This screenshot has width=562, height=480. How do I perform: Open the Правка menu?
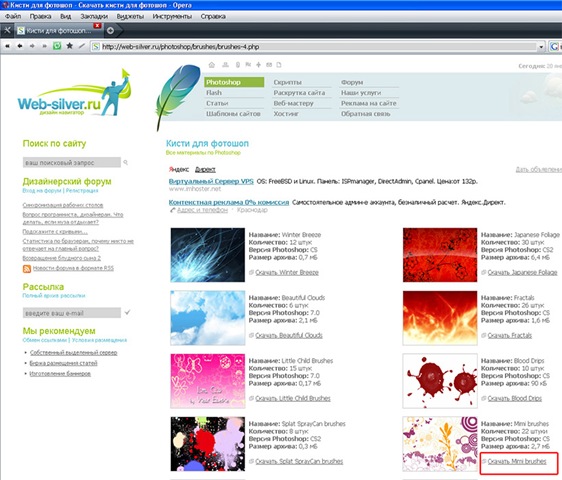[40, 16]
